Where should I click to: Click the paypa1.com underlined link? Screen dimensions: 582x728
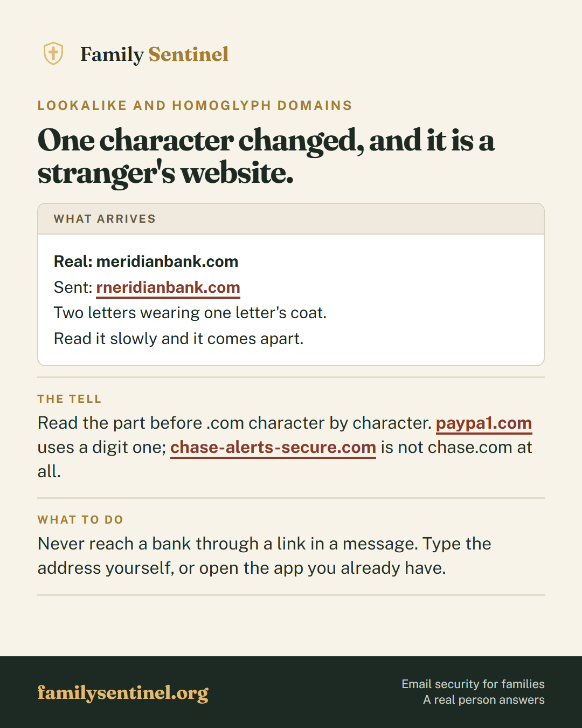point(484,423)
